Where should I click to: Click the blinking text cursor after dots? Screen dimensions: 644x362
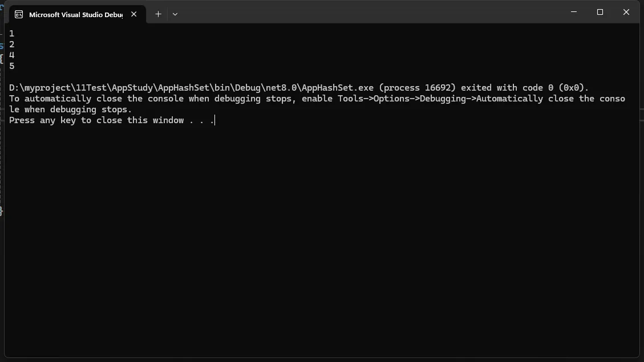click(x=215, y=120)
